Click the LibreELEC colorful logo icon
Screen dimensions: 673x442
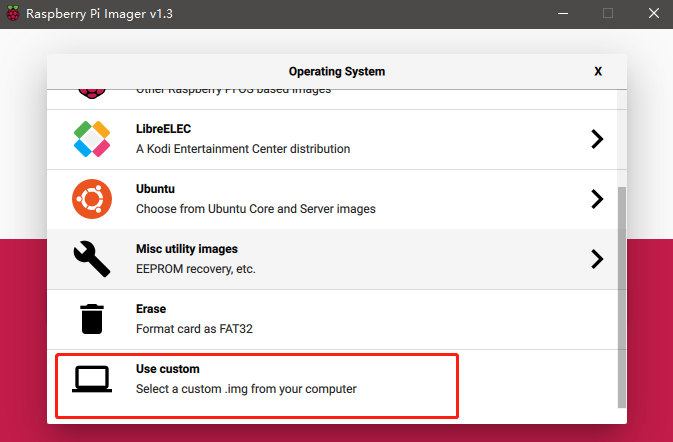92,139
